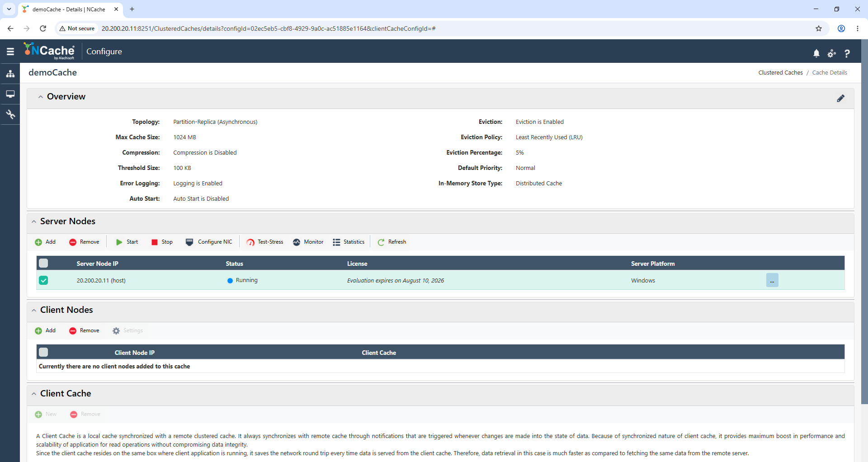Edit Overview with pencil icon
The height and width of the screenshot is (462, 868).
click(x=840, y=98)
